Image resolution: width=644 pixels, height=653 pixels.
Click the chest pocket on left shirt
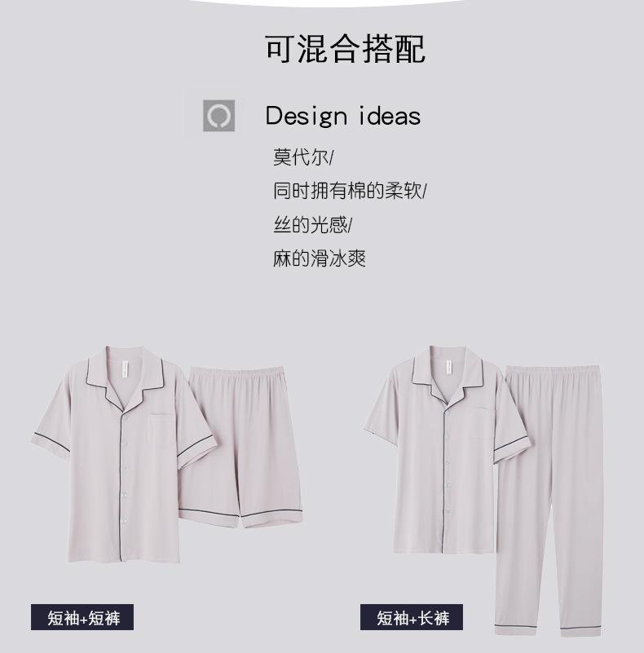(161, 430)
